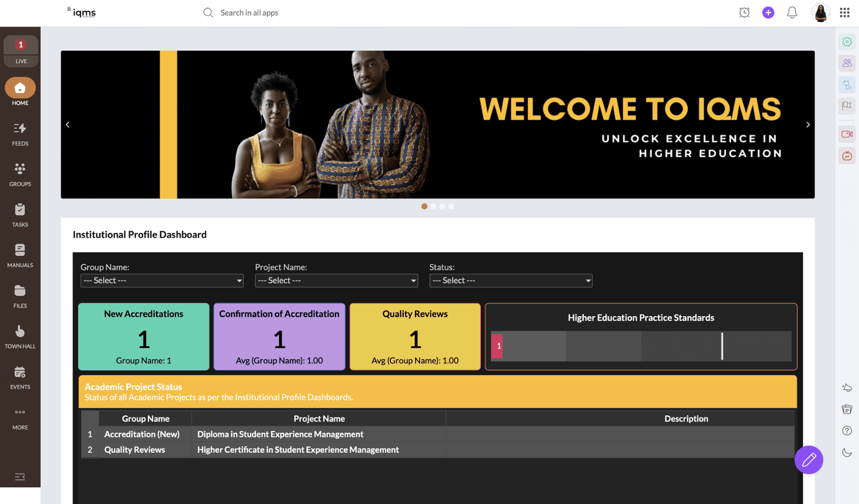Open the notifications bell icon
Viewport: 859px width, 504px height.
coord(792,12)
